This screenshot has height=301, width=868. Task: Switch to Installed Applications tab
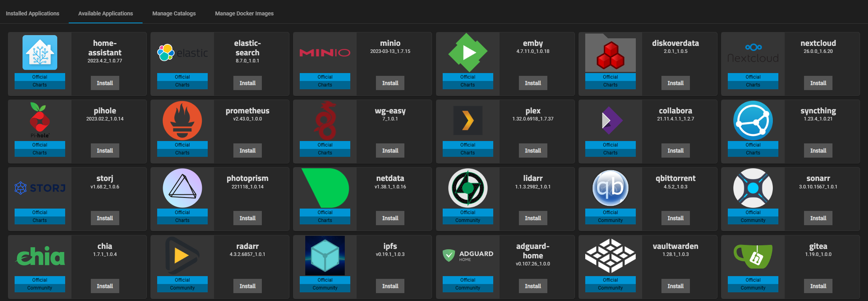click(x=32, y=13)
